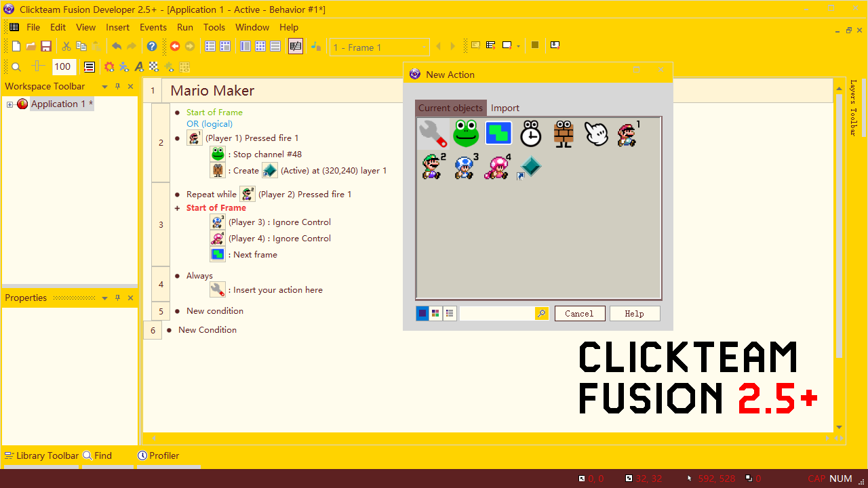
Task: Select the Mouse and Keyboard glove icon in dialog
Action: [596, 134]
